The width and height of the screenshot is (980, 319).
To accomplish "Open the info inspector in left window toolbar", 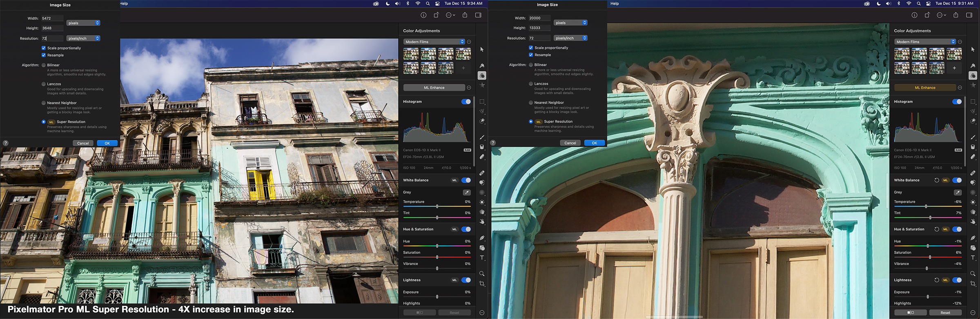I will (423, 15).
